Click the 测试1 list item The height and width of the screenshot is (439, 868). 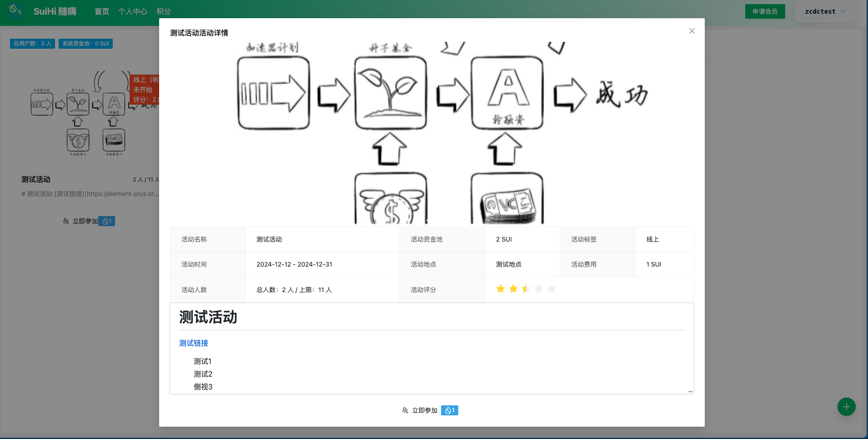click(x=202, y=361)
